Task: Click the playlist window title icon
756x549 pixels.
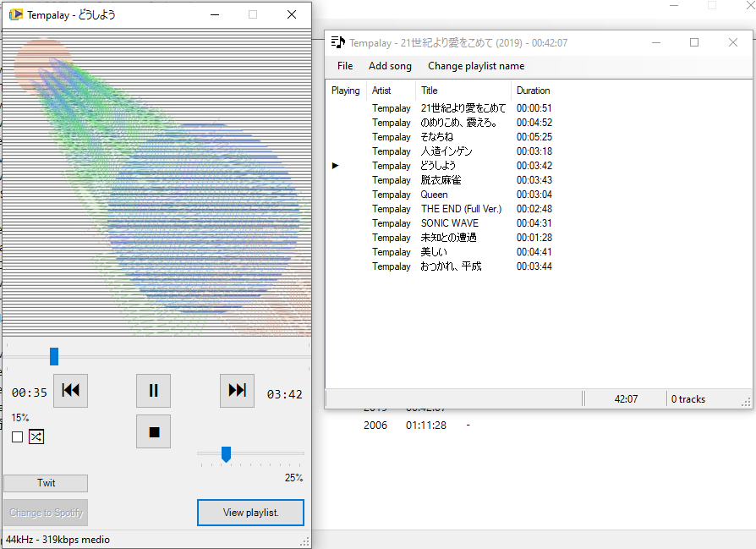Action: (x=338, y=42)
